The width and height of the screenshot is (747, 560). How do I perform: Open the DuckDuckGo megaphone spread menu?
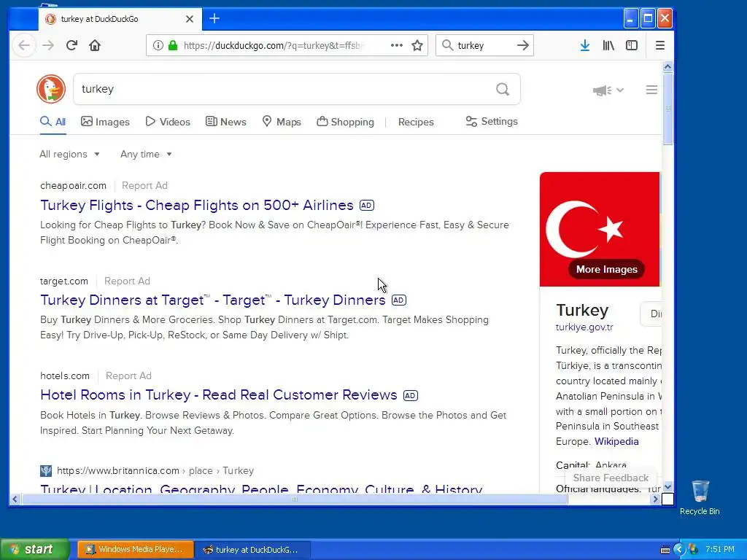pyautogui.click(x=608, y=90)
